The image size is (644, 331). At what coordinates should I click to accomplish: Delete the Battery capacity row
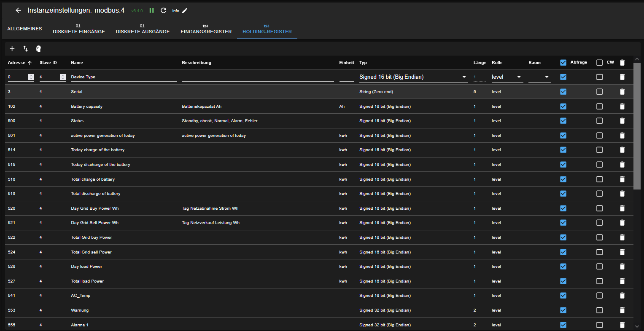coord(622,107)
